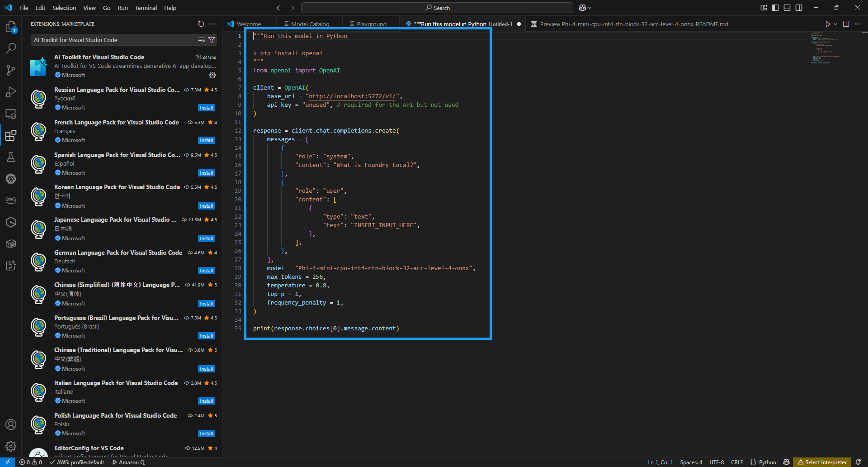Switch to the Playground tab

(371, 24)
